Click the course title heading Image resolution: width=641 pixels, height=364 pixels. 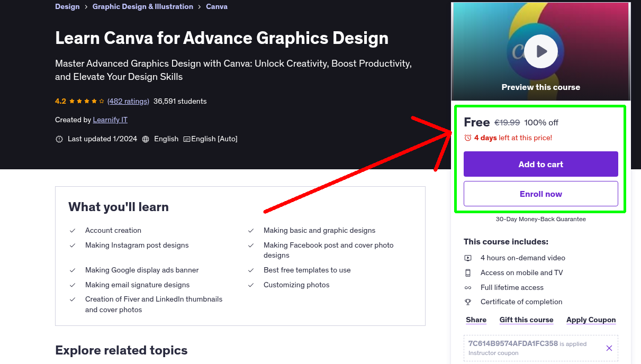coord(222,38)
